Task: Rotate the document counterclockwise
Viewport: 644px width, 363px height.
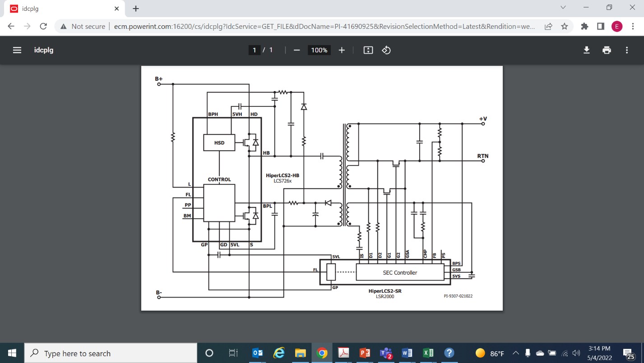Action: [x=386, y=50]
